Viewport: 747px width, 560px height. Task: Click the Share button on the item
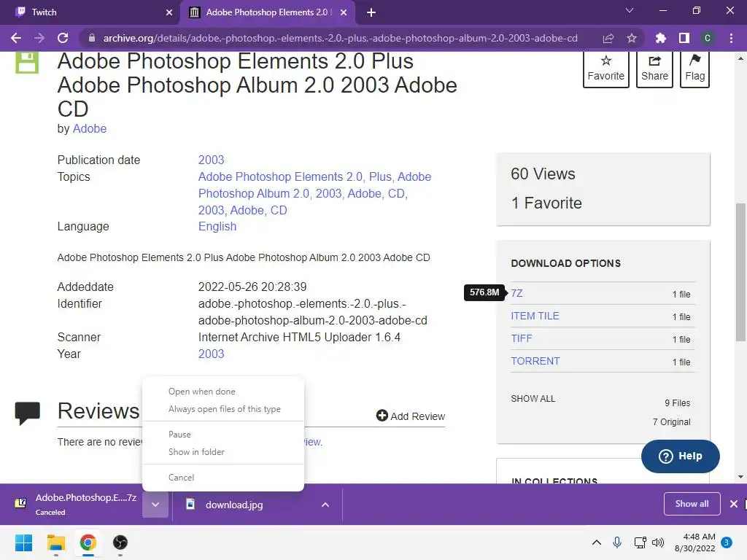654,69
